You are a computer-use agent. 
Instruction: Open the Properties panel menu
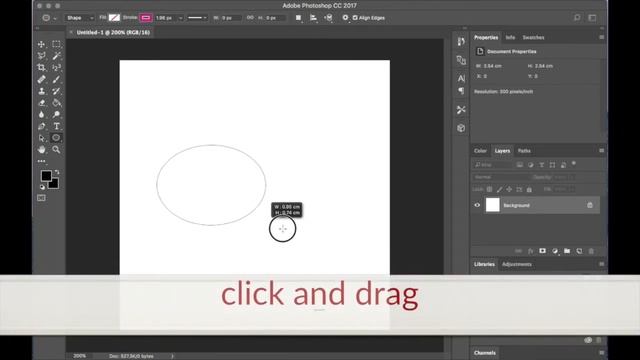(602, 37)
